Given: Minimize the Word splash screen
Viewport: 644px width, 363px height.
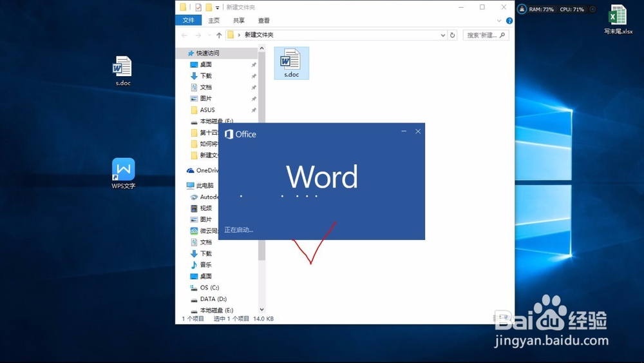Looking at the screenshot, I should (x=404, y=131).
